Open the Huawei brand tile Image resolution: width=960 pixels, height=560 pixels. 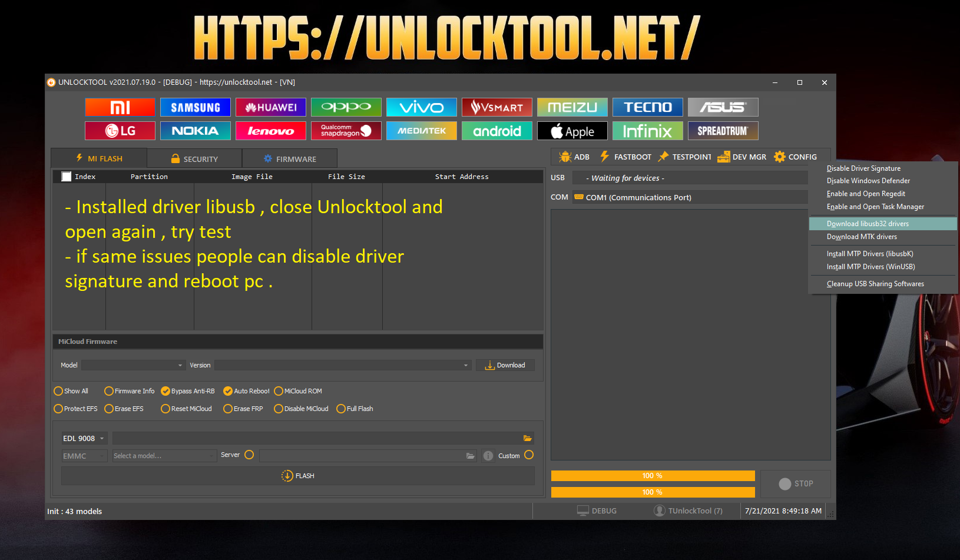[271, 107]
